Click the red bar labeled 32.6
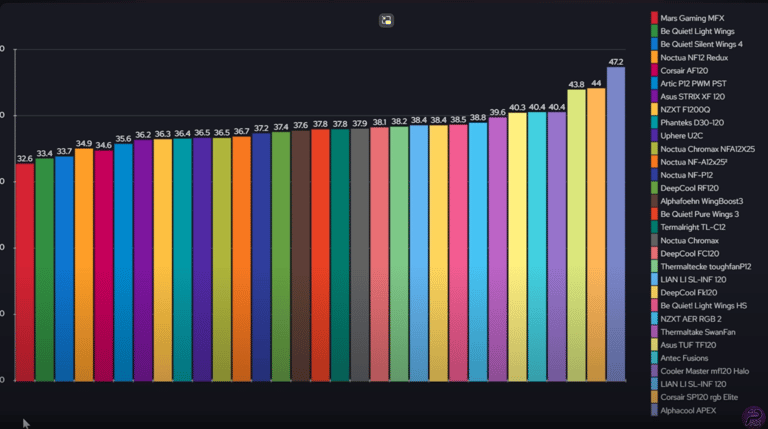The image size is (768, 429). [x=25, y=272]
